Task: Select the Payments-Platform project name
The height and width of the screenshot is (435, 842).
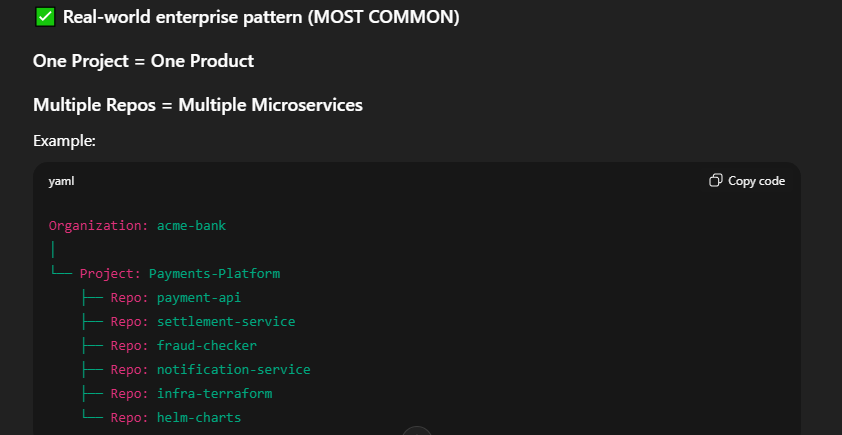Action: pos(214,273)
